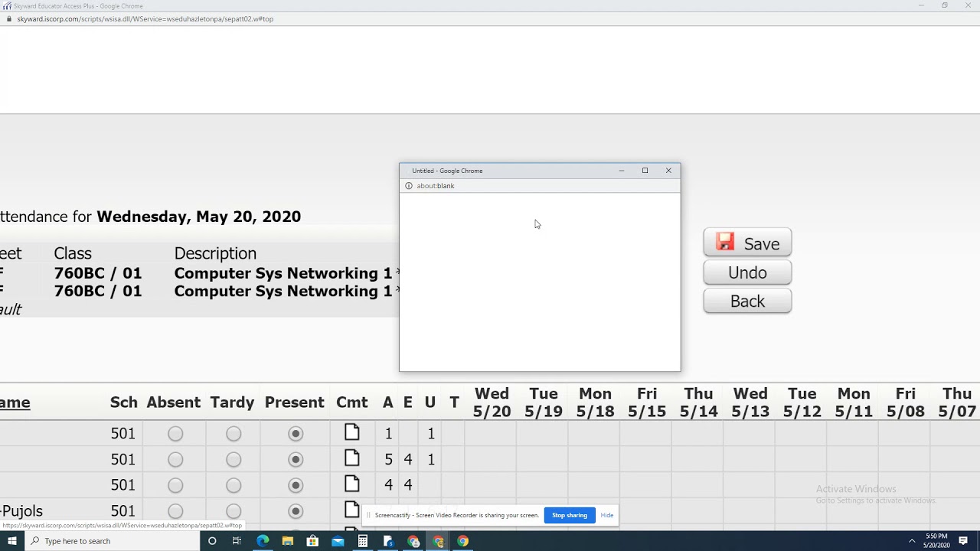Select Present in the row with A 5, E 4, U 1
This screenshot has width=980, height=551.
click(x=296, y=459)
